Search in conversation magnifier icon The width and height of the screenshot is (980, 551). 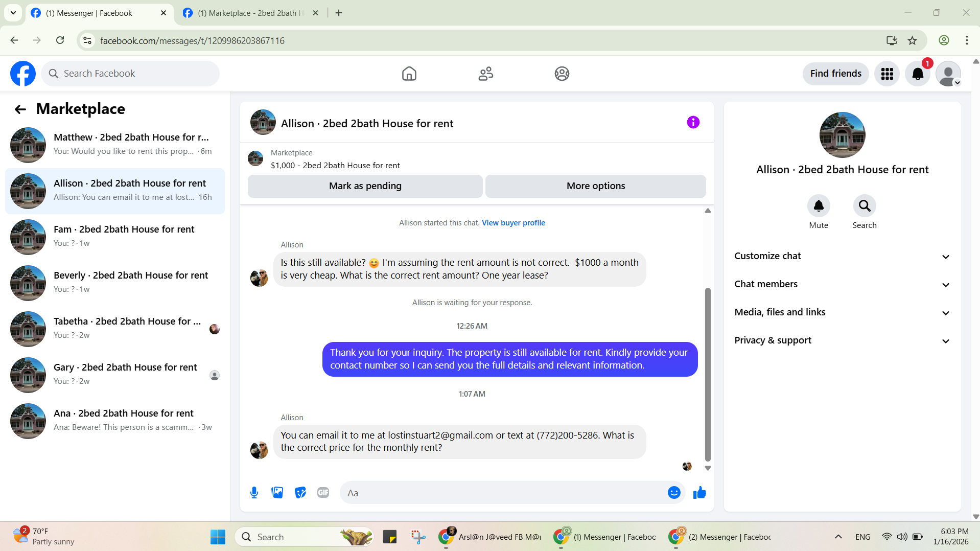(x=864, y=206)
